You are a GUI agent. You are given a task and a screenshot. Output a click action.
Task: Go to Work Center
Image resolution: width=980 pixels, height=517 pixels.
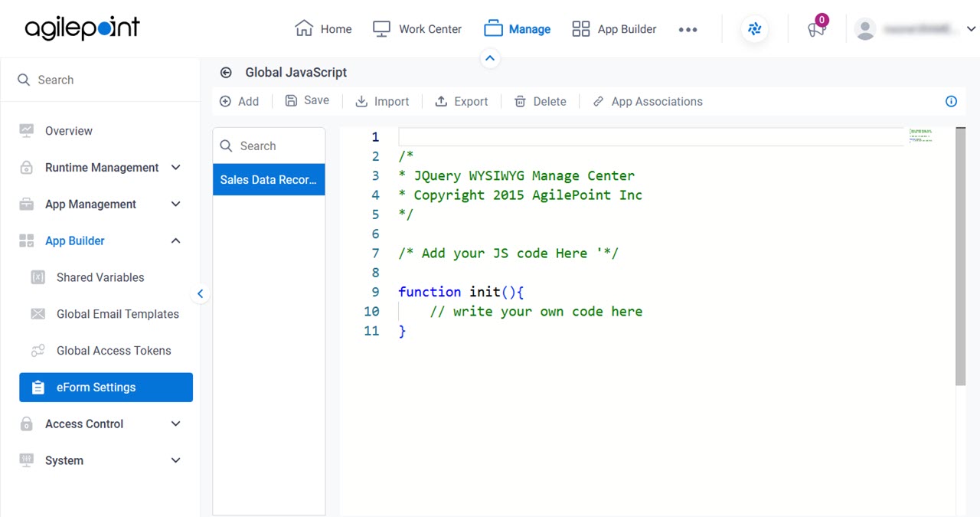(x=417, y=29)
